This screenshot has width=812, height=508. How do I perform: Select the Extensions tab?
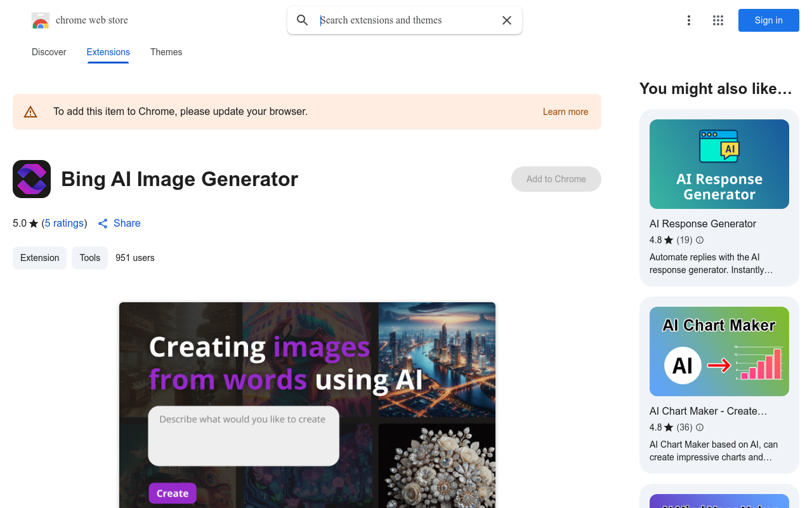pos(108,52)
